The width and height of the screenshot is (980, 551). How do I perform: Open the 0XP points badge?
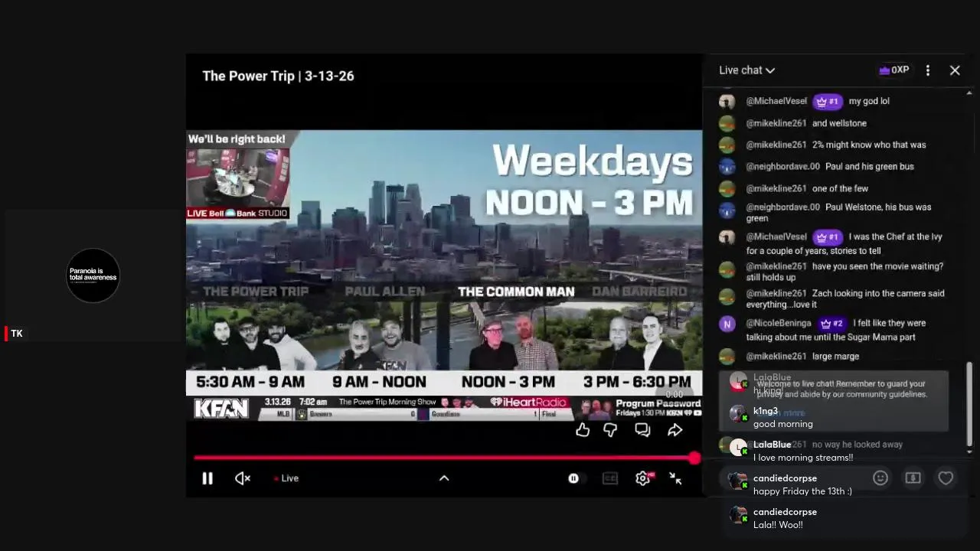[894, 70]
